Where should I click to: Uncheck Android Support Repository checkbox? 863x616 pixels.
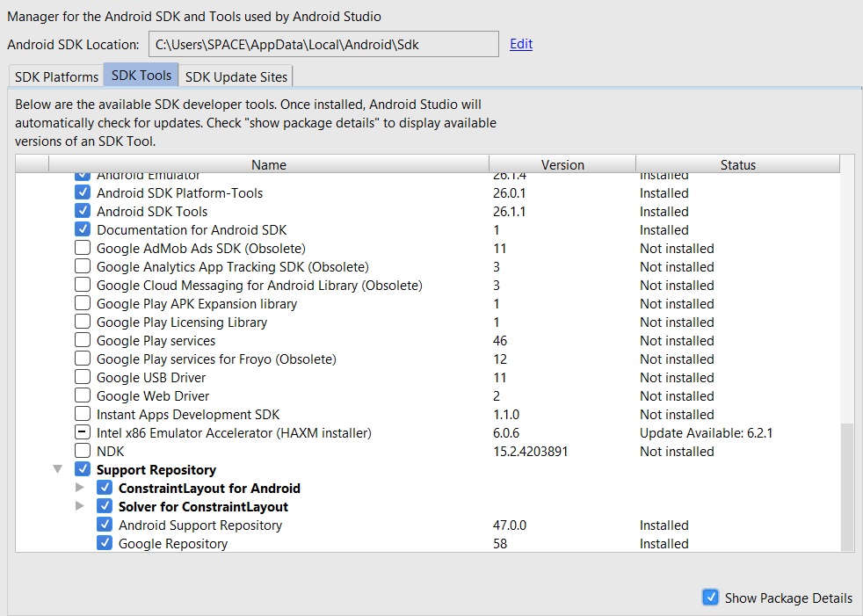(105, 525)
